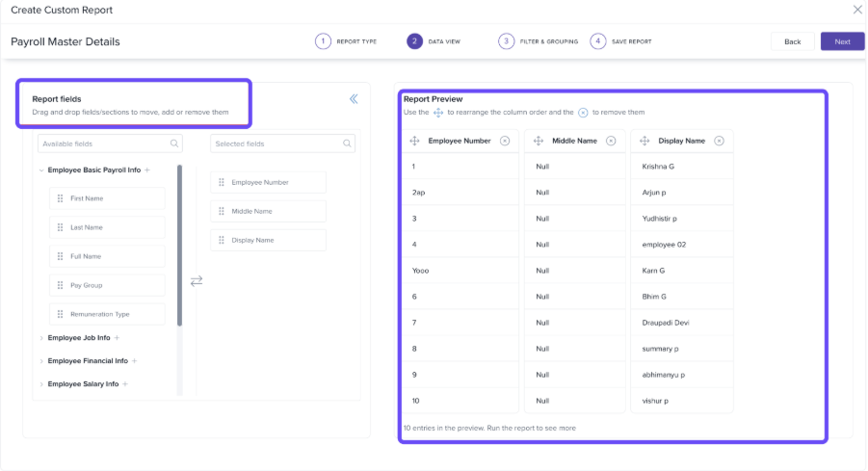
Task: Expand the Employee Salary Info section
Action: click(x=41, y=384)
